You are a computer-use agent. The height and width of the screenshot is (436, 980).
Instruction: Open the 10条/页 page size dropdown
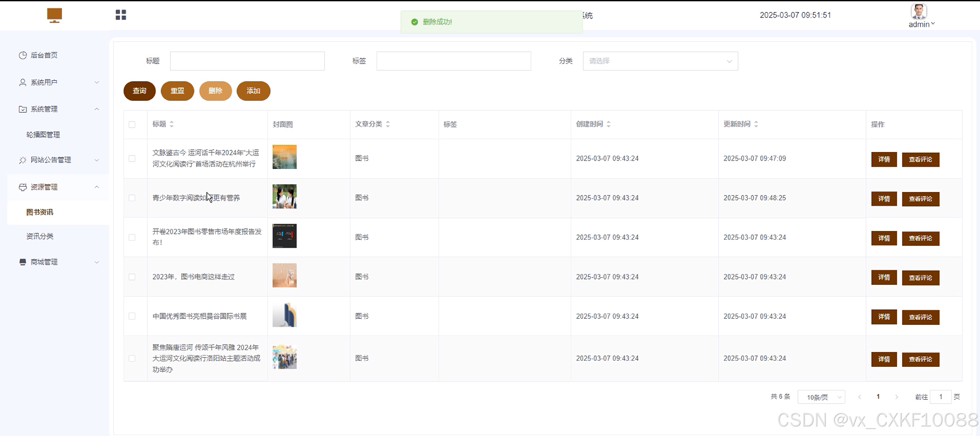(821, 397)
